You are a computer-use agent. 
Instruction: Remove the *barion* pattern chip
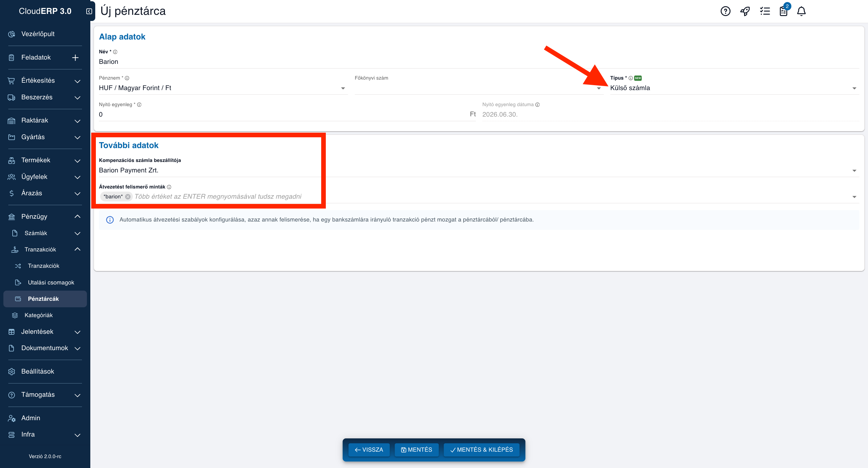tap(128, 197)
